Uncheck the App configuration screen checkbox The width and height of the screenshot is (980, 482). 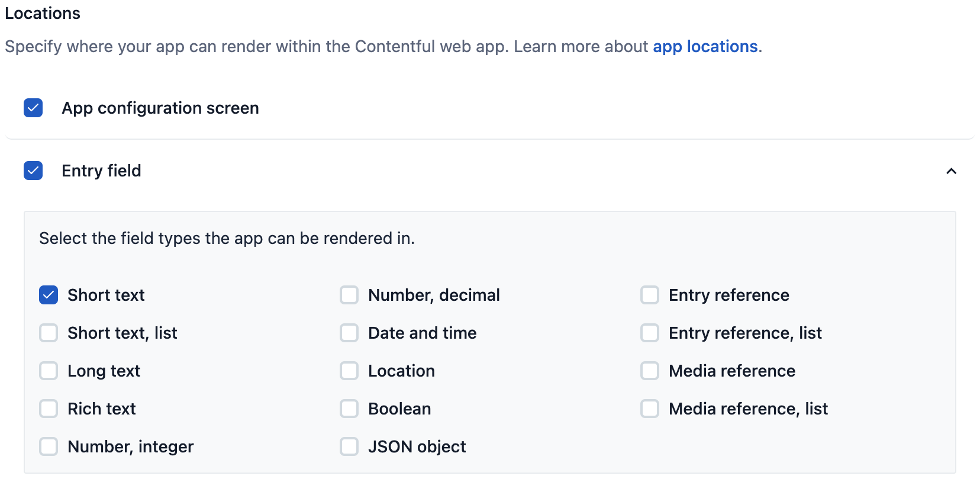(33, 108)
